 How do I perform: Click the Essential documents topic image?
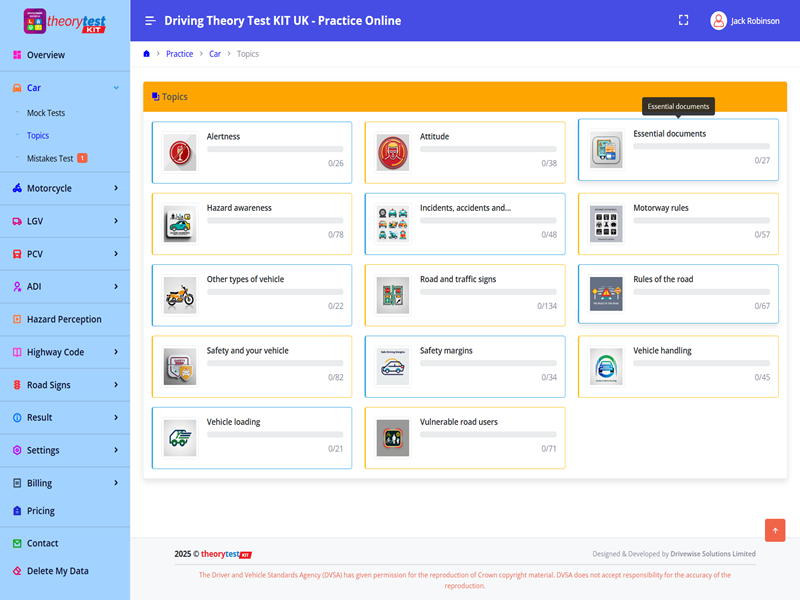pos(606,149)
